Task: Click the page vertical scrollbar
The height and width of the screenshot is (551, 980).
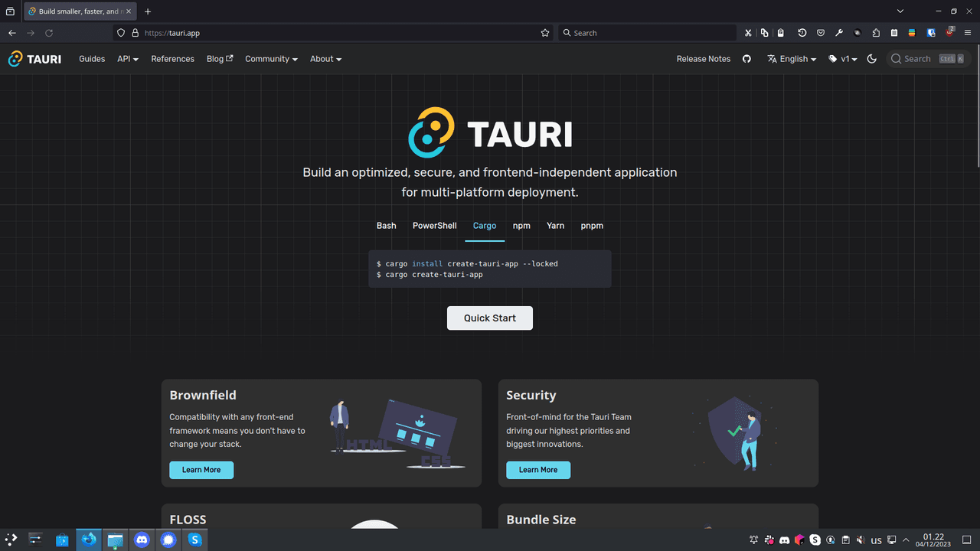Action: (977, 107)
